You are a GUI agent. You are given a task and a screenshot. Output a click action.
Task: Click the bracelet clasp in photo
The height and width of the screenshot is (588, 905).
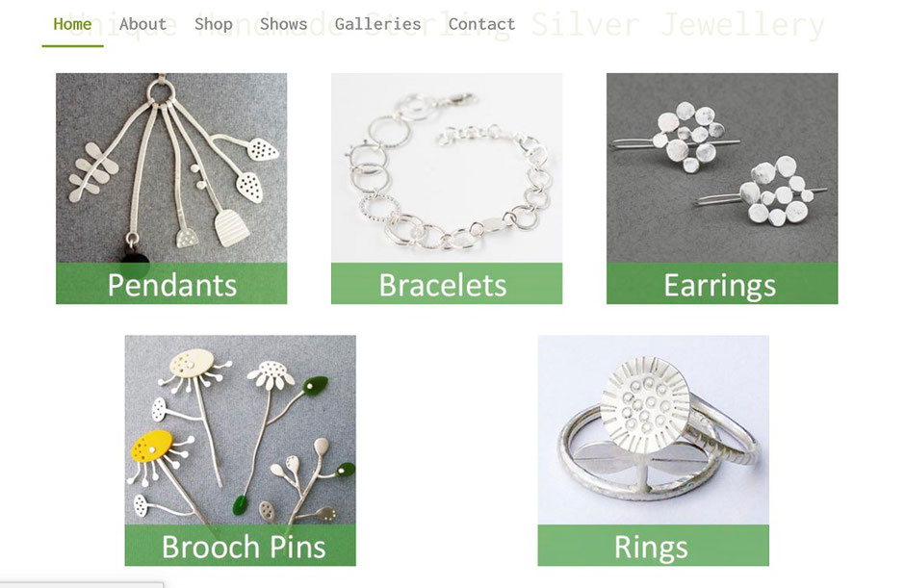(463, 99)
